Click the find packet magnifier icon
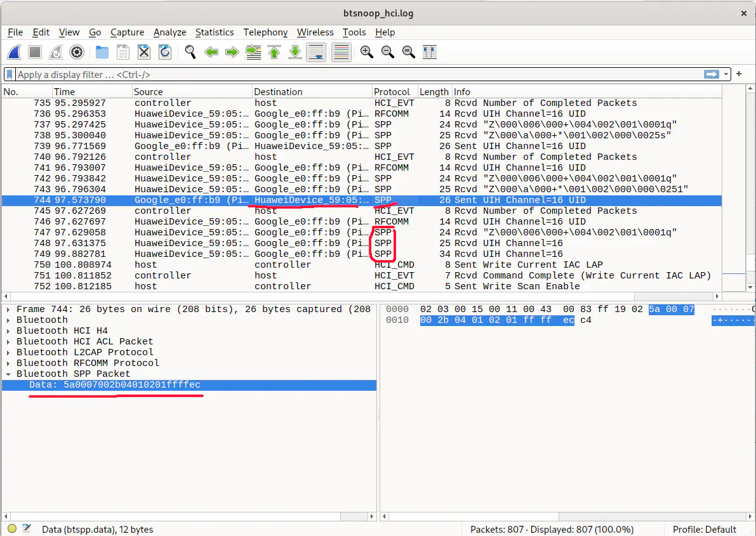Image resolution: width=756 pixels, height=536 pixels. 190,53
